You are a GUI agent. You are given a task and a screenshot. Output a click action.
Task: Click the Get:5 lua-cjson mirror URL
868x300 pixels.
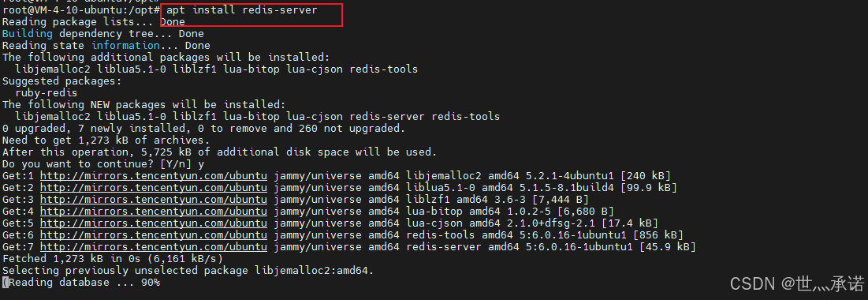pos(154,223)
